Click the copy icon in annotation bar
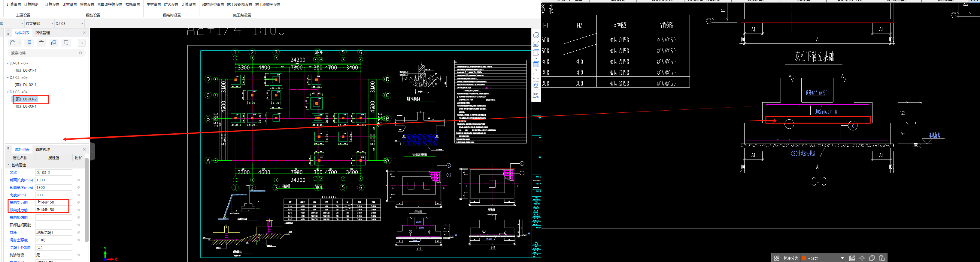 pyautogui.click(x=872, y=258)
